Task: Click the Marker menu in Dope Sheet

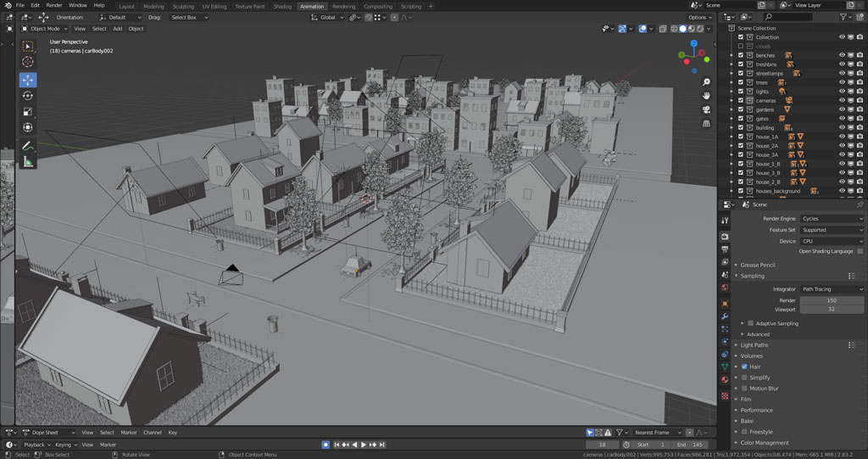Action: 129,433
